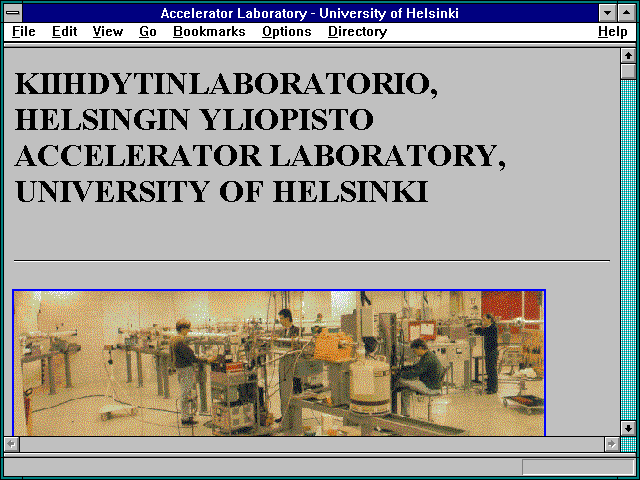Screen dimensions: 640x480
Task: Click the horizontal scrollbar track
Action: (312, 444)
